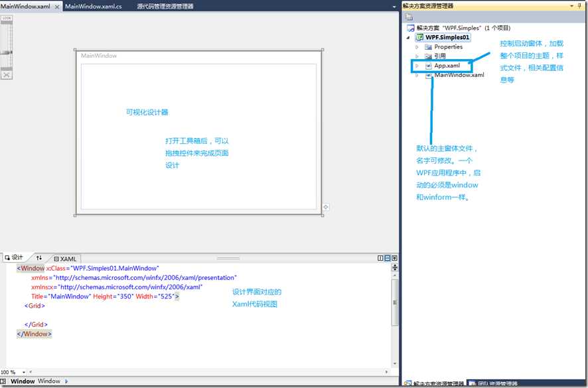Switch to 团队资源管理器 bottom tab
Viewport: 588px width, 388px height.
click(x=494, y=383)
